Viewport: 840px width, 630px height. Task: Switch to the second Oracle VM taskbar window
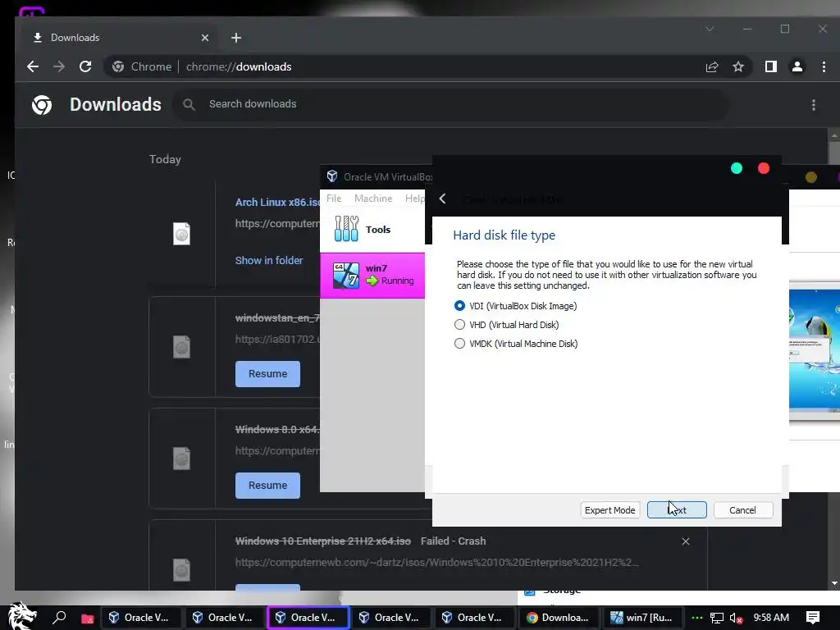[x=223, y=617]
